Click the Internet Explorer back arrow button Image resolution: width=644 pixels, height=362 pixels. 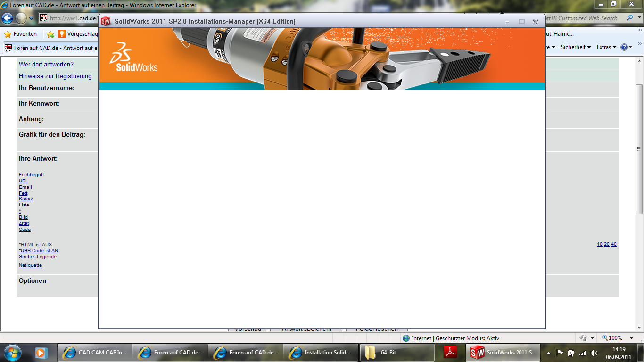pyautogui.click(x=8, y=18)
